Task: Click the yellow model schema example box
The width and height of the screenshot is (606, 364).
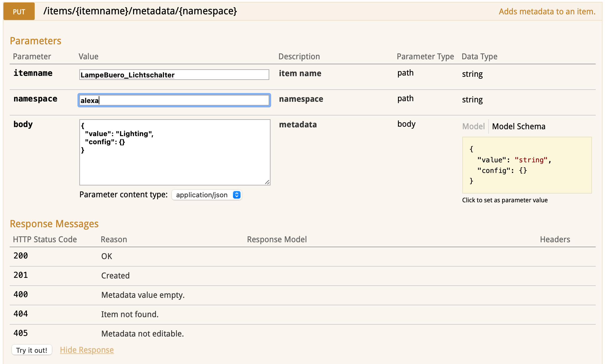Action: [527, 165]
